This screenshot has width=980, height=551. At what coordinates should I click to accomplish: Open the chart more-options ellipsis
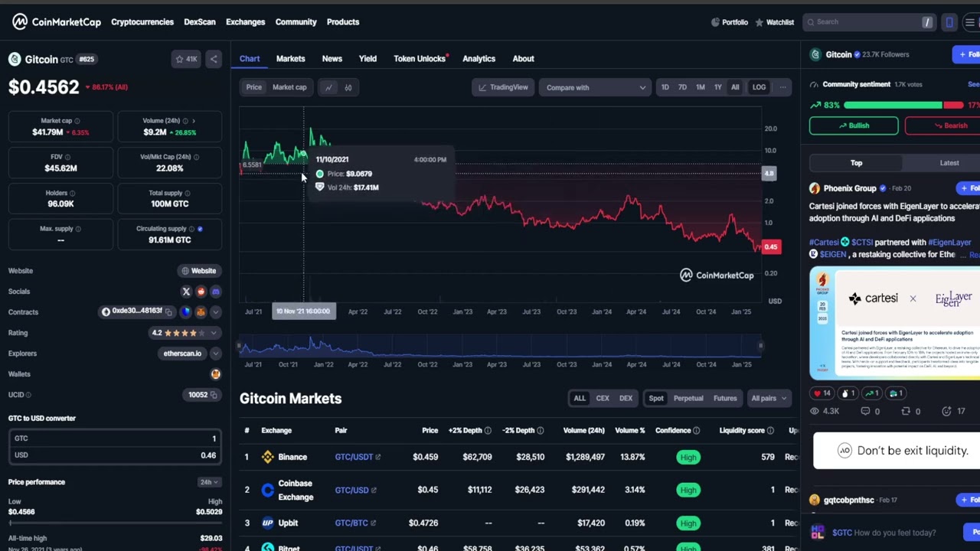[x=782, y=87]
